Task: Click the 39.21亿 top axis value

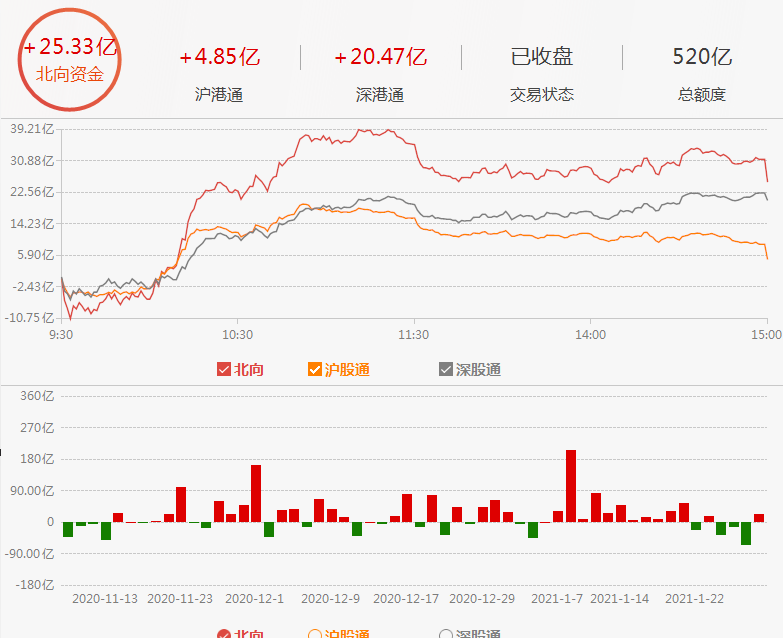Action: [x=32, y=129]
